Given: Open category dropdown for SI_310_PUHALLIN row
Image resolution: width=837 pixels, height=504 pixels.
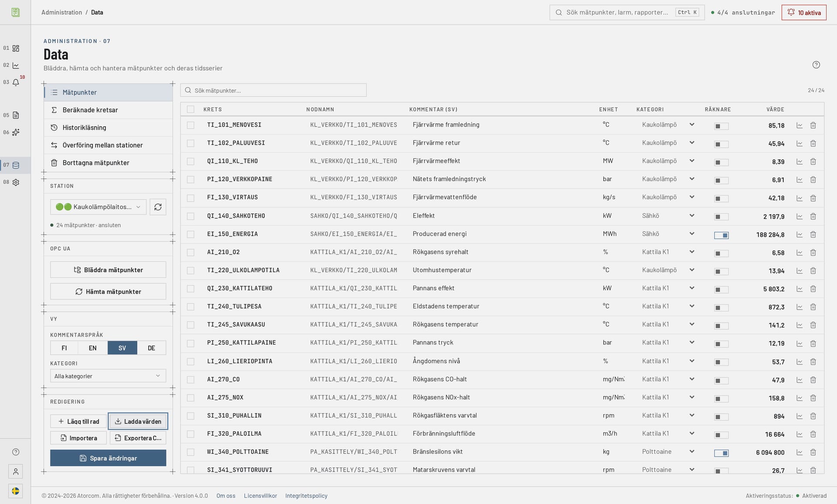Looking at the screenshot, I should click(668, 416).
